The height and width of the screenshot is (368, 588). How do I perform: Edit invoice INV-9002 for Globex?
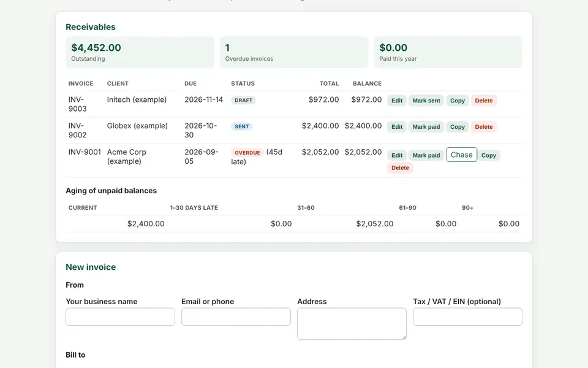point(397,127)
